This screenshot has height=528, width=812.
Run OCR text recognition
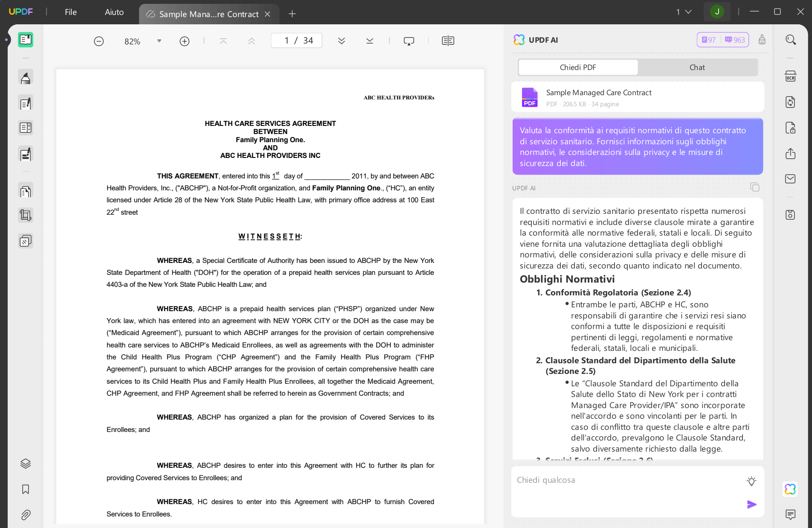coord(791,76)
